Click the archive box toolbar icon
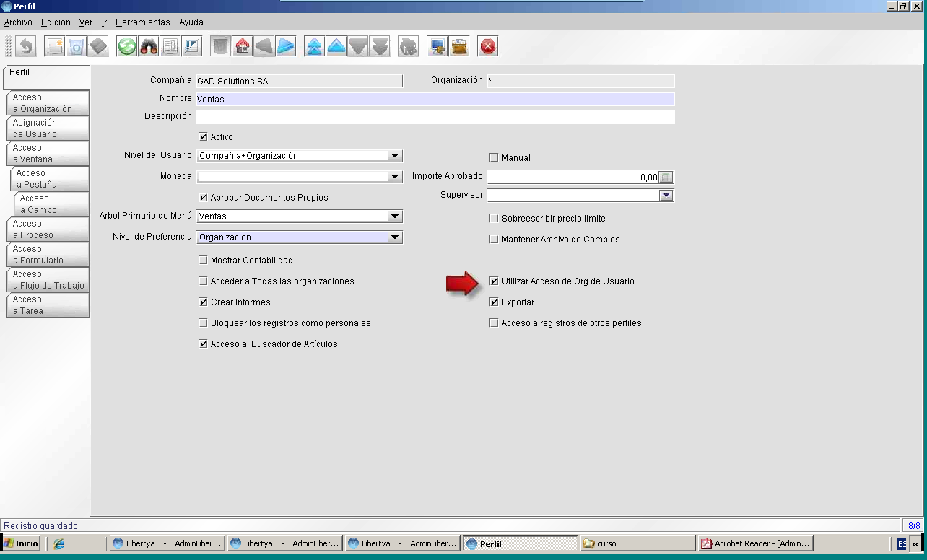 tap(459, 47)
